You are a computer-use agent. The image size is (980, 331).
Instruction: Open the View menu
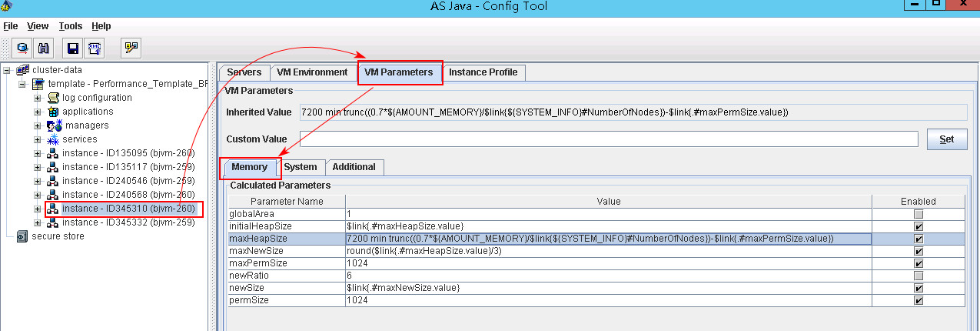38,26
